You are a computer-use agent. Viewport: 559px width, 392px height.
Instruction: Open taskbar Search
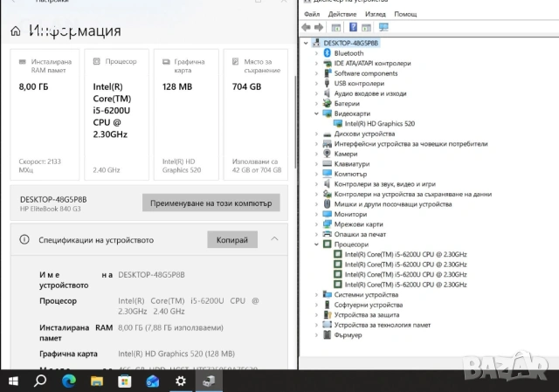40,382
